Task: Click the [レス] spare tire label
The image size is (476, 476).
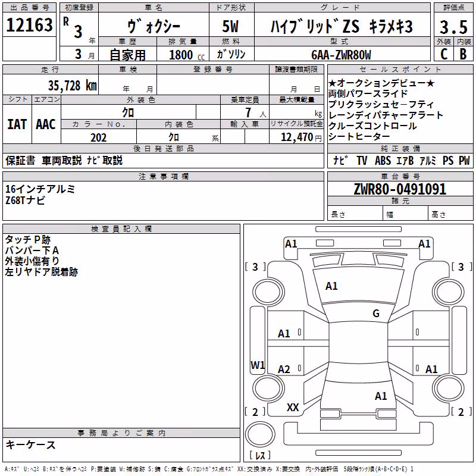Action: pyautogui.click(x=260, y=455)
